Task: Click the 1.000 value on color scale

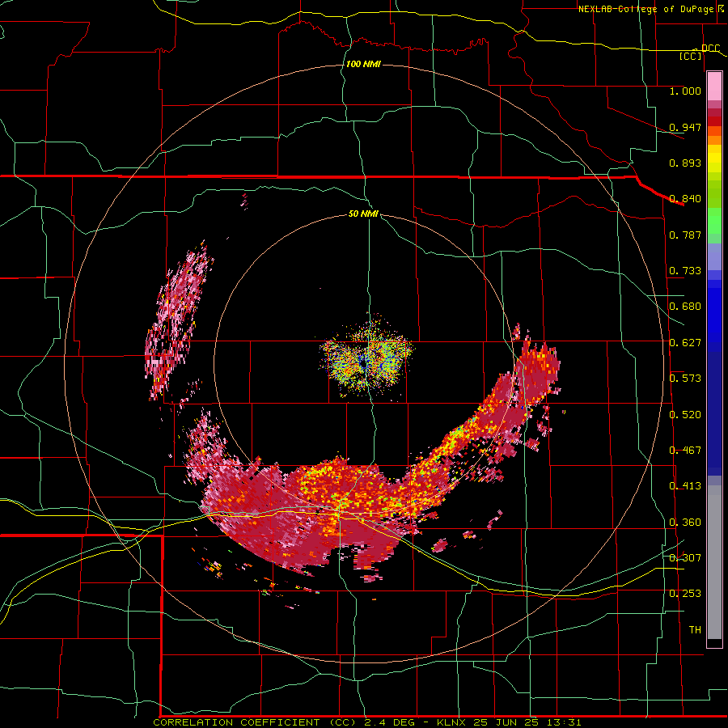Action: tap(685, 91)
